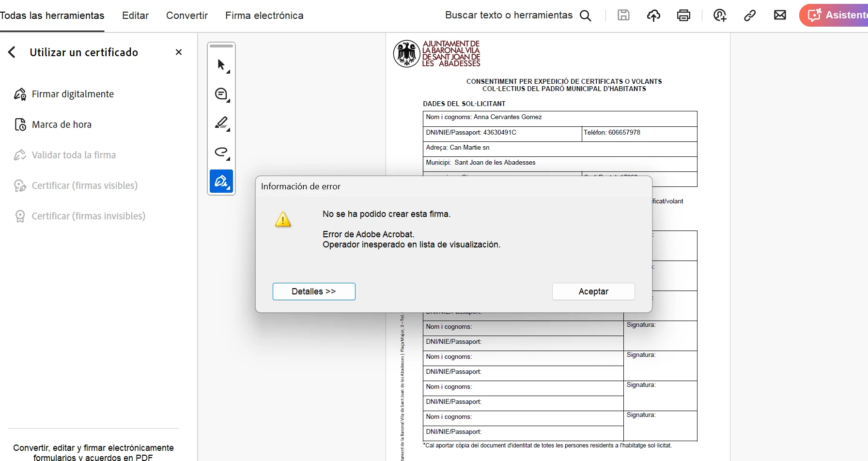Click 'Nom i cognoms: Anna Cervantes Gomez' field

click(x=560, y=119)
